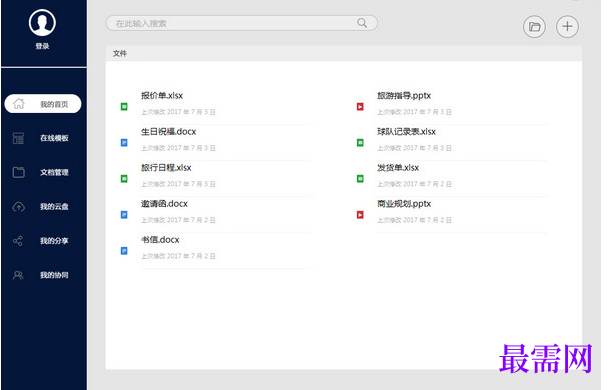Screen dimensions: 611x390
Task: Open the folder icon button
Action: (534, 27)
